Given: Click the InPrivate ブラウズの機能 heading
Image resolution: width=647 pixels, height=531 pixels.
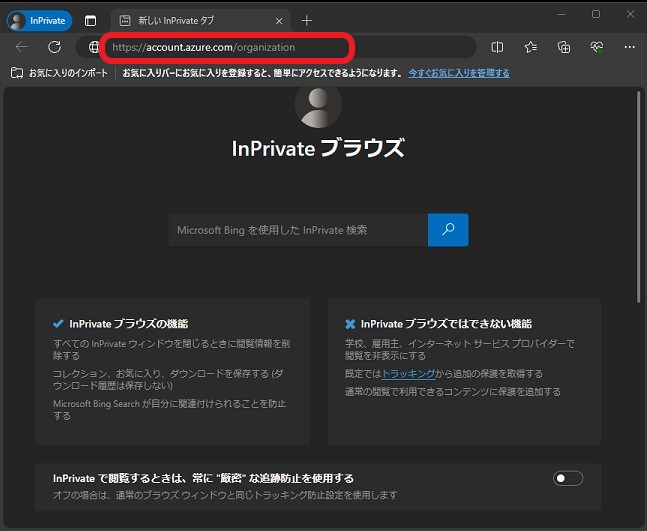Looking at the screenshot, I should click(x=128, y=324).
